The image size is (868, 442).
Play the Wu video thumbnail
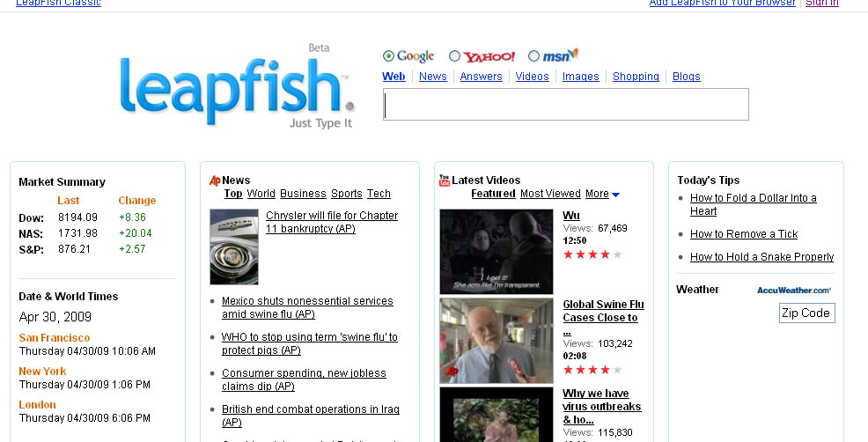click(496, 251)
